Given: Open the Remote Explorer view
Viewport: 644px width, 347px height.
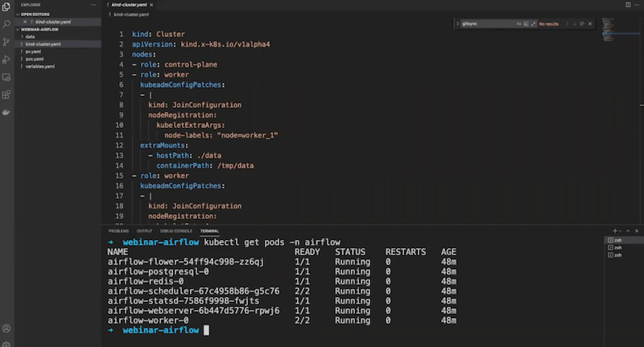Looking at the screenshot, I should (x=6, y=77).
